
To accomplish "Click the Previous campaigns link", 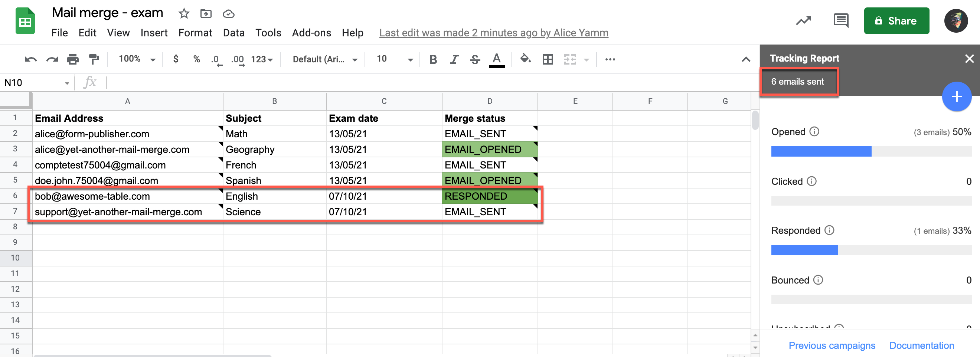I will click(x=832, y=345).
